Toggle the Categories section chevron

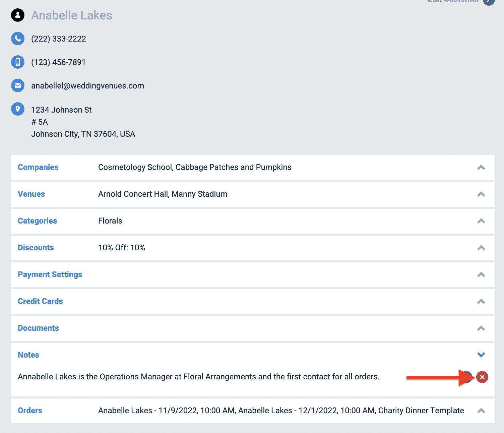click(x=481, y=221)
